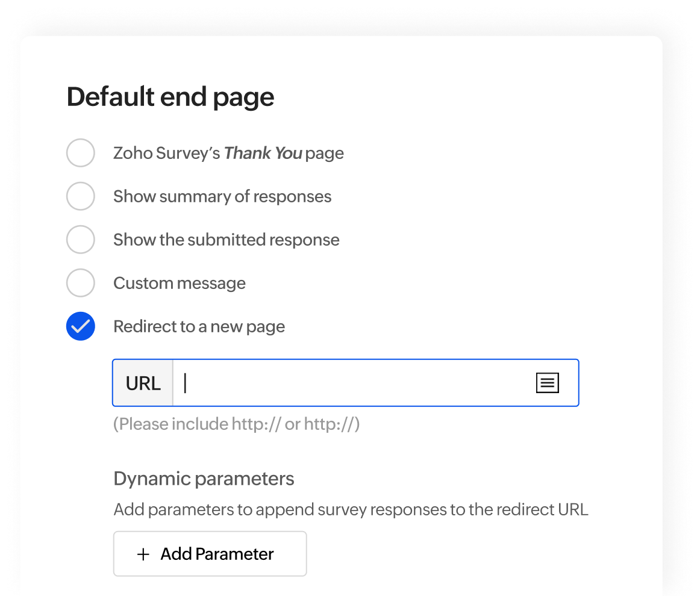Pick the Custom message option
The image size is (700, 596).
80,283
